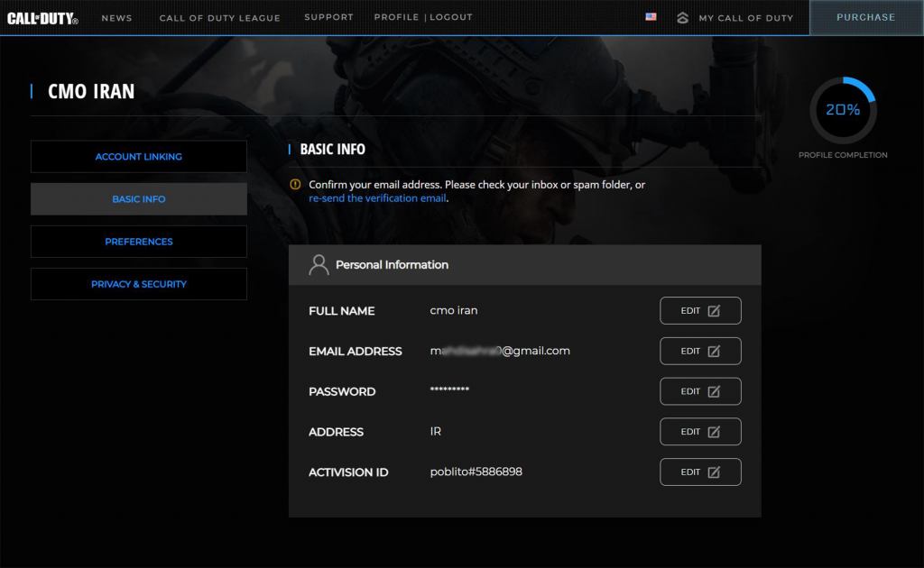Click the FULL NAME label
Viewport: 924px width, 568px height.
[x=342, y=311]
